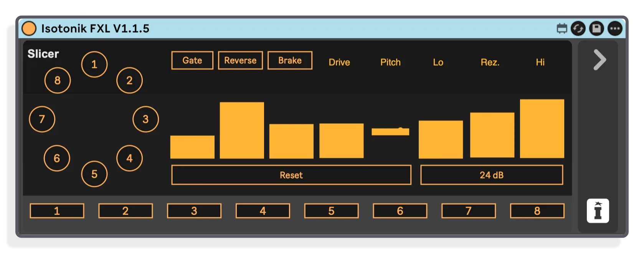Open the lighthouse info icon
Viewport: 644px width, 253px height.
tap(598, 211)
